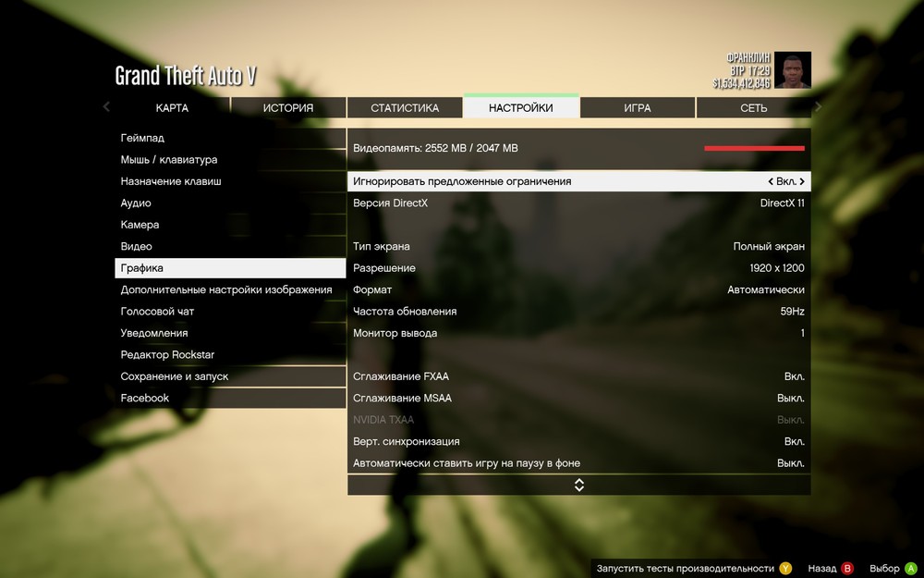Click the $1,534,412,846 money balance
924x578 pixels.
pyautogui.click(x=741, y=83)
